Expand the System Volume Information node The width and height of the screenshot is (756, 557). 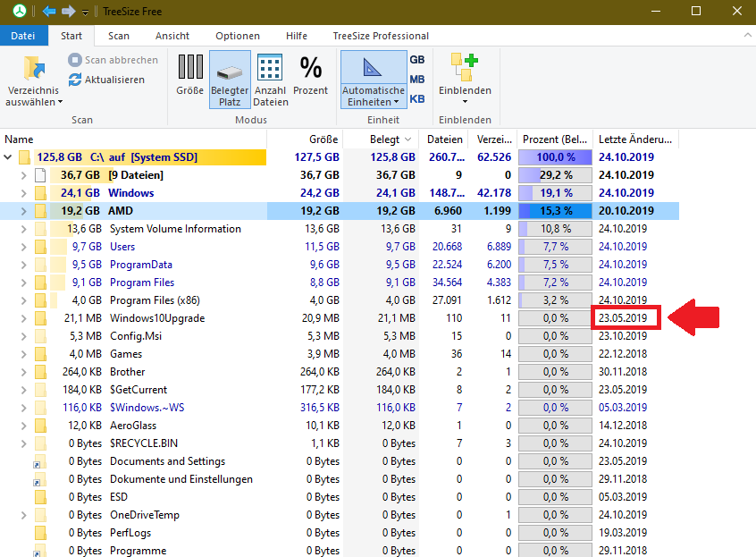pos(23,229)
